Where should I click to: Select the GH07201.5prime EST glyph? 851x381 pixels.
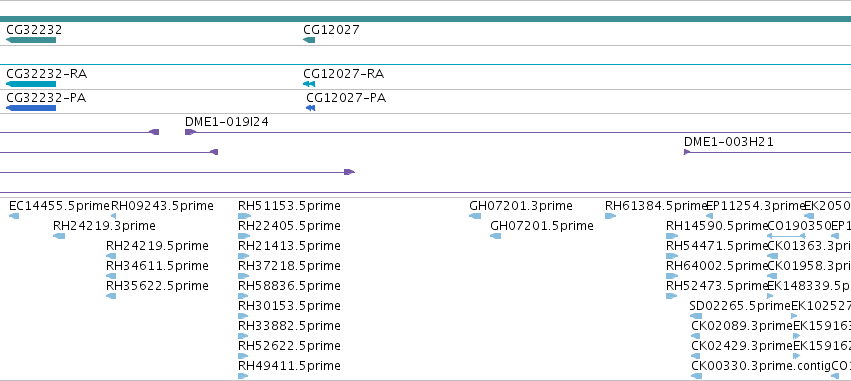tap(496, 236)
